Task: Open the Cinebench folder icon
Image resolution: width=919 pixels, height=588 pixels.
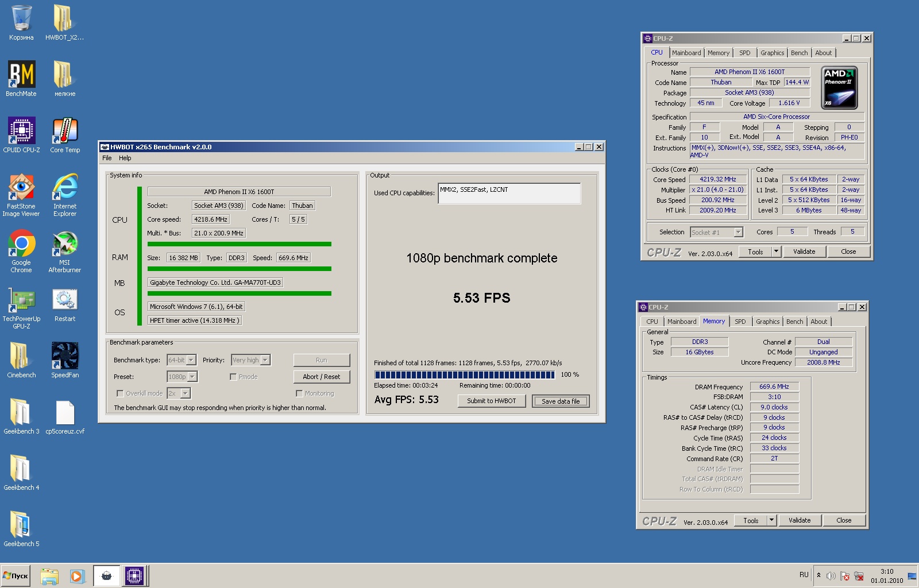Action: click(21, 361)
